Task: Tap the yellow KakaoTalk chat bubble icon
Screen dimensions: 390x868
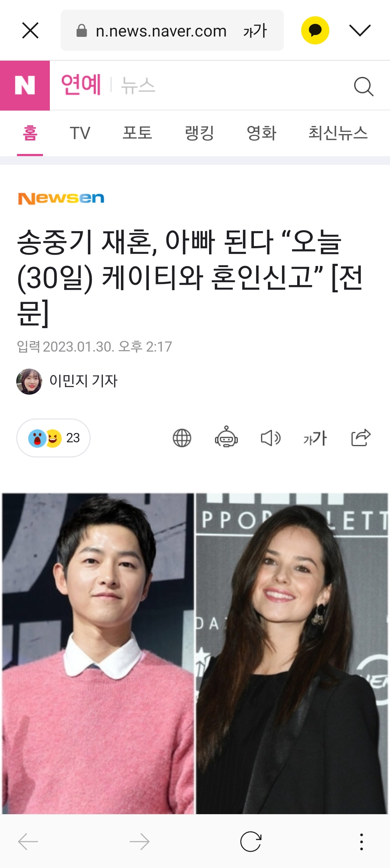Action: 315,30
